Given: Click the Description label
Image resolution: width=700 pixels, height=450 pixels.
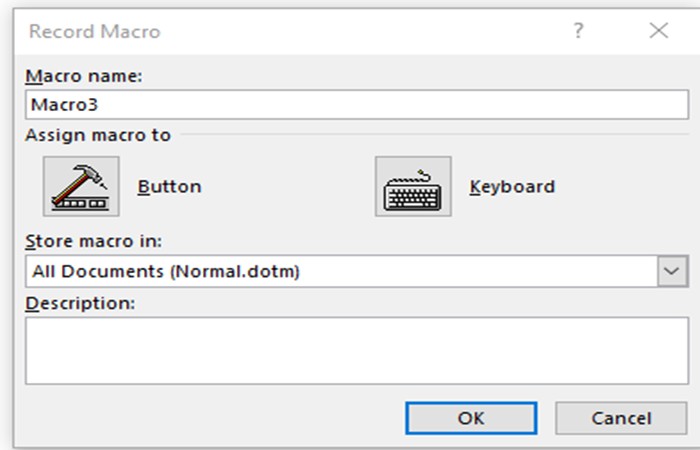Looking at the screenshot, I should [x=80, y=302].
